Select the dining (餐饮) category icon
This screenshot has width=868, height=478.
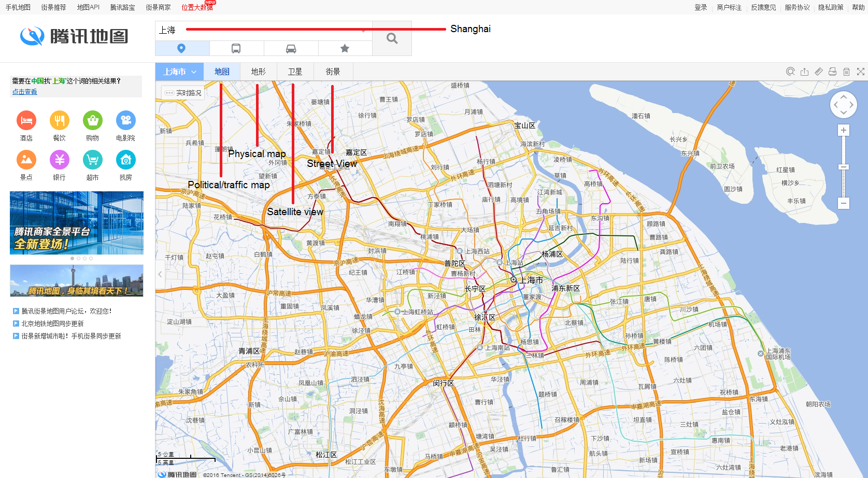tap(60, 121)
